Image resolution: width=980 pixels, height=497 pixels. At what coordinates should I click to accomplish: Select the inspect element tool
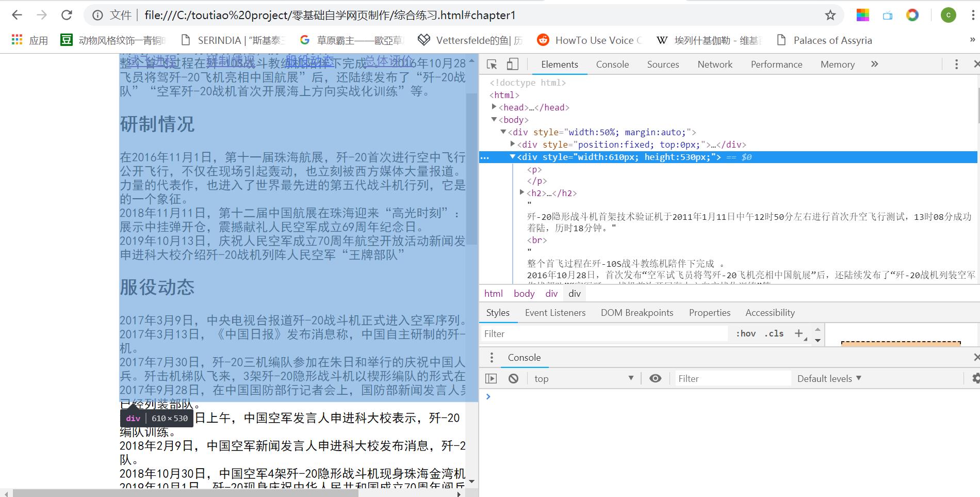tap(492, 65)
